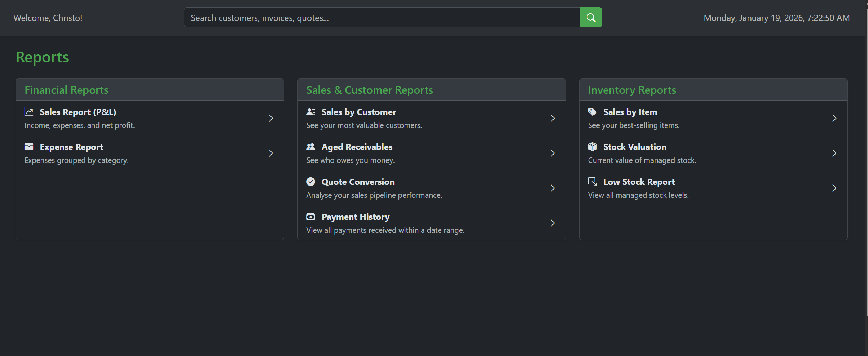Open the Payment History report
The image size is (868, 356).
click(x=355, y=217)
